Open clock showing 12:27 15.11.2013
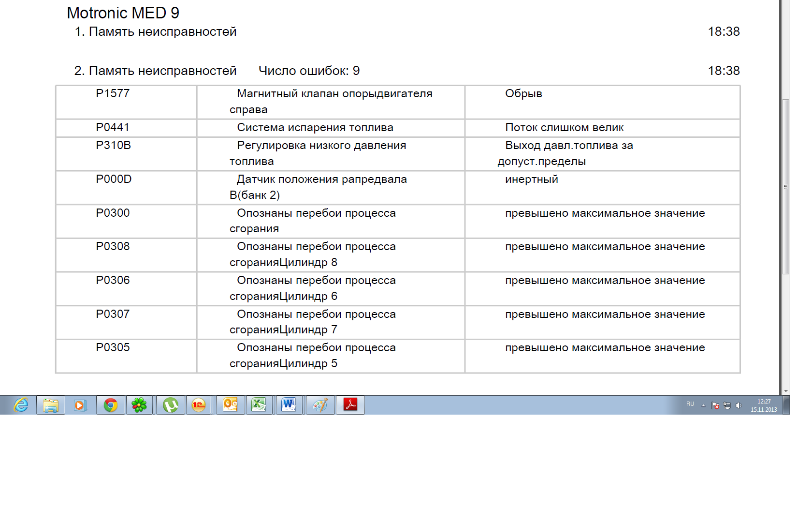Viewport: 812px width, 508px height. [764, 405]
